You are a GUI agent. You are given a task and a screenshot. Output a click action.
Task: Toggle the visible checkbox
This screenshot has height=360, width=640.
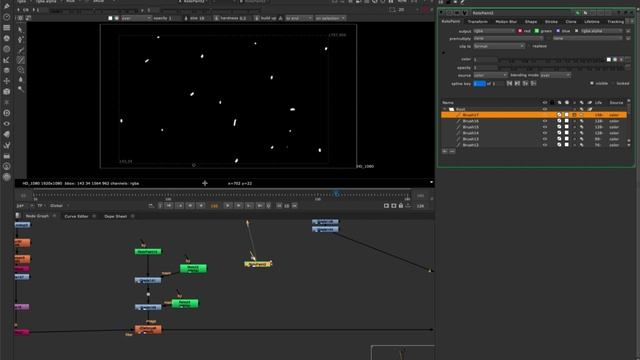pos(592,83)
